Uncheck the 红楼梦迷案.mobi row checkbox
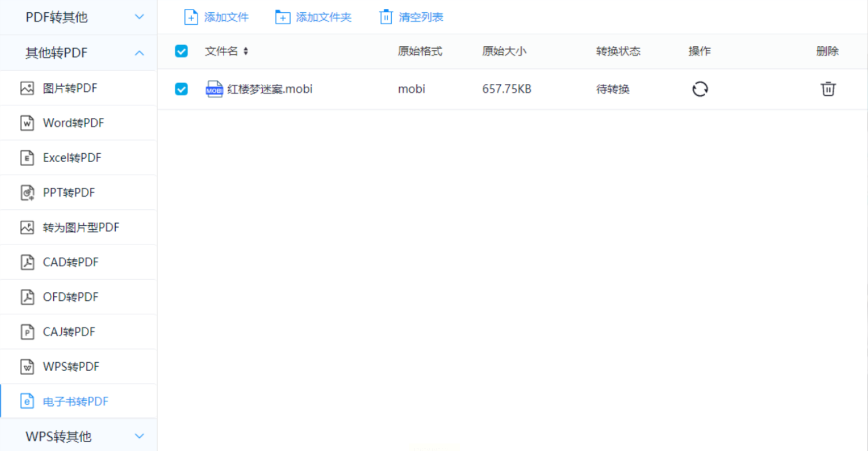This screenshot has width=868, height=451. tap(181, 89)
